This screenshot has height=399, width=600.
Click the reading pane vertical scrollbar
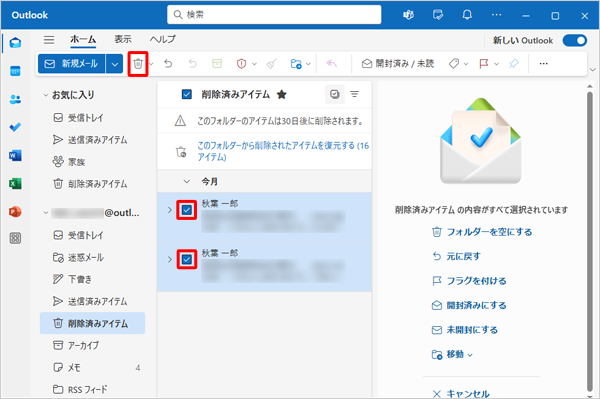590,241
